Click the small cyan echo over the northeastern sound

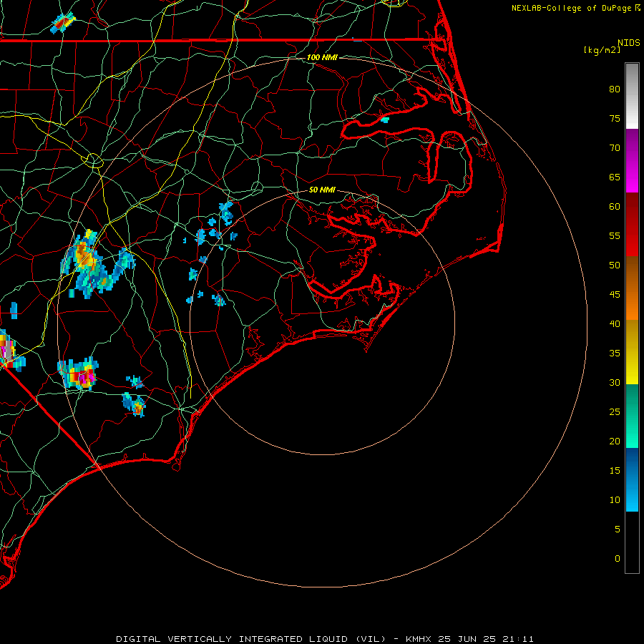tap(385, 119)
